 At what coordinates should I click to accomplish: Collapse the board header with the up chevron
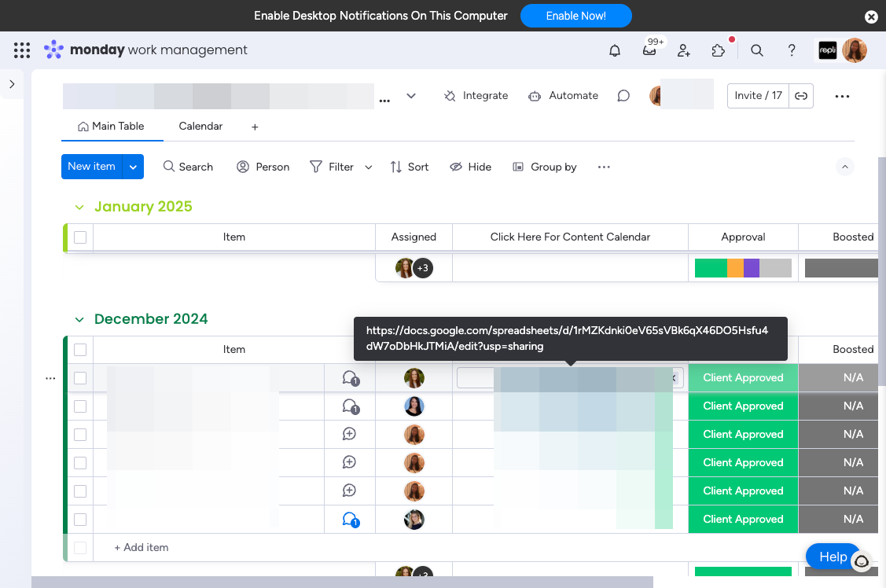[x=845, y=167]
